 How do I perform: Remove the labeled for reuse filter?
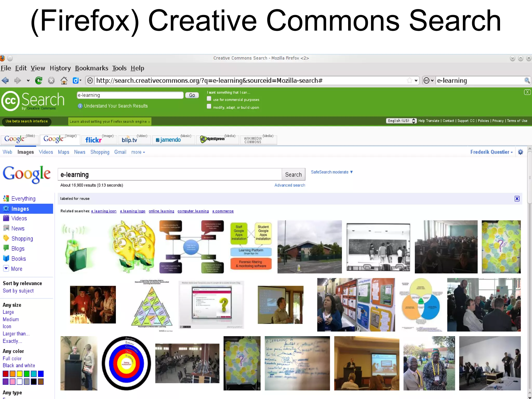coord(517,199)
